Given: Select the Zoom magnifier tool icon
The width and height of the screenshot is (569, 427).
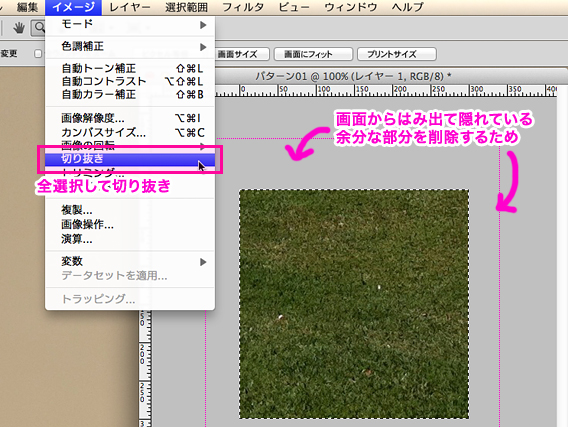Looking at the screenshot, I should coord(38,28).
